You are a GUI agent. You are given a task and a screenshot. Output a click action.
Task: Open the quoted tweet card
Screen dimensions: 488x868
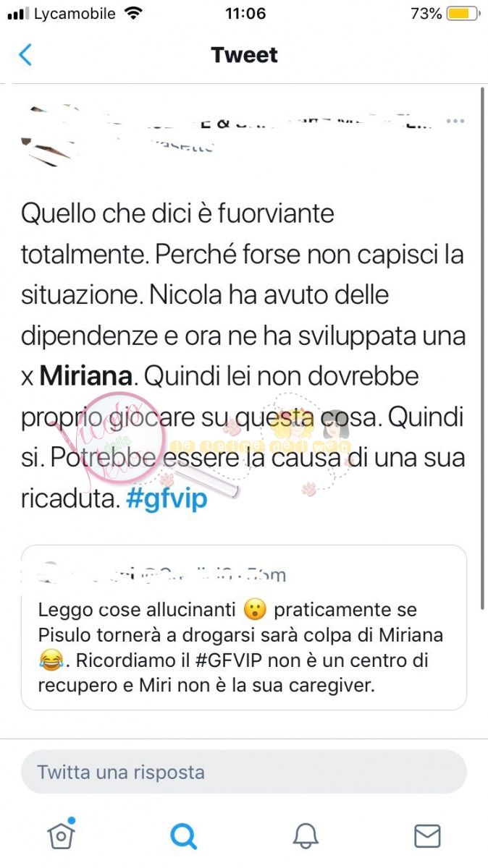(244, 627)
